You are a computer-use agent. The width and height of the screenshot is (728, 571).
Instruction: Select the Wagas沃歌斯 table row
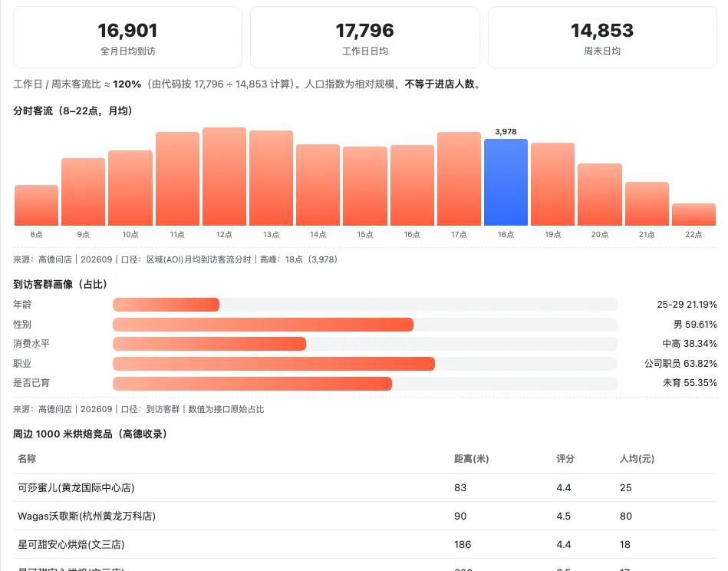click(365, 516)
